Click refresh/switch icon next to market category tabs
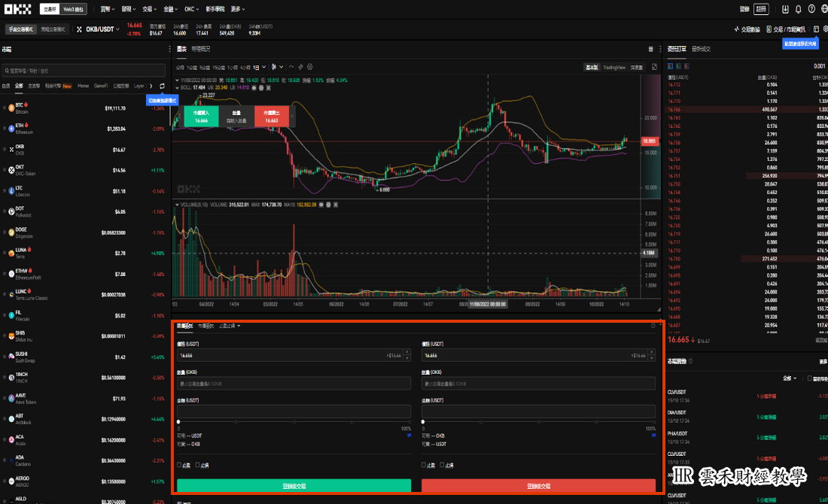This screenshot has height=504, width=828. tap(162, 86)
